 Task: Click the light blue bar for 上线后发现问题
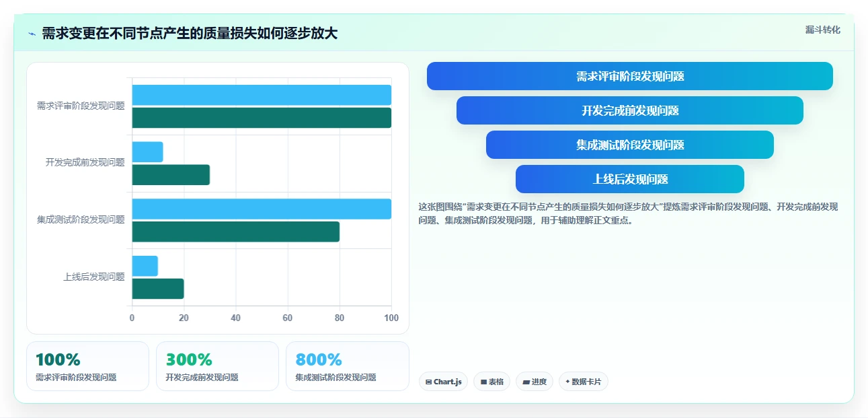pos(145,266)
